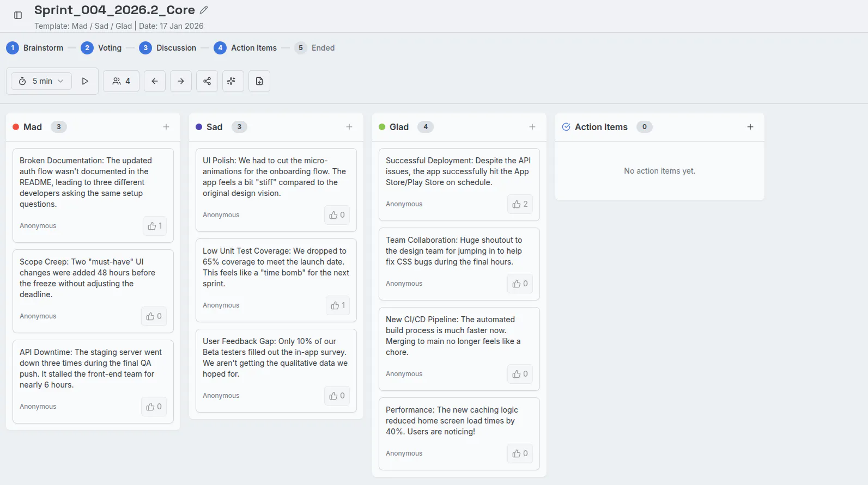The height and width of the screenshot is (485, 868).
Task: Add a card to the Mad column
Action: [166, 127]
